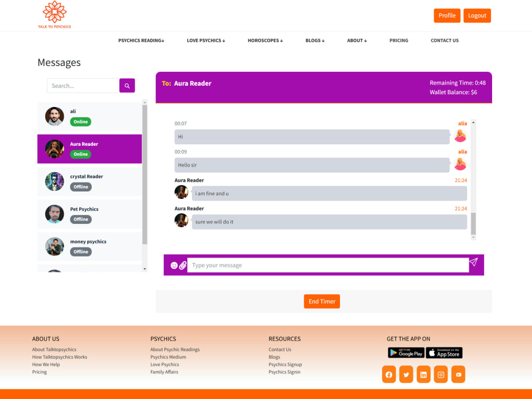Viewport: 532px width, 399px height.
Task: Click the paper plane send icon
Action: 473,262
